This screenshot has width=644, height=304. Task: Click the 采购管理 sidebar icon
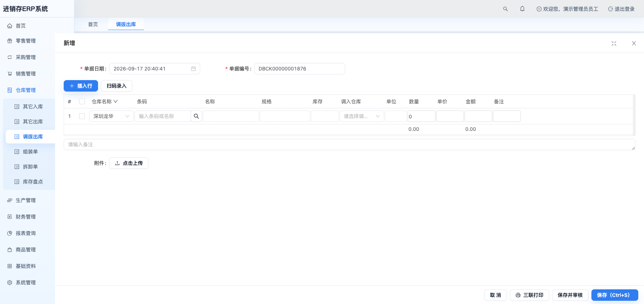(10, 57)
